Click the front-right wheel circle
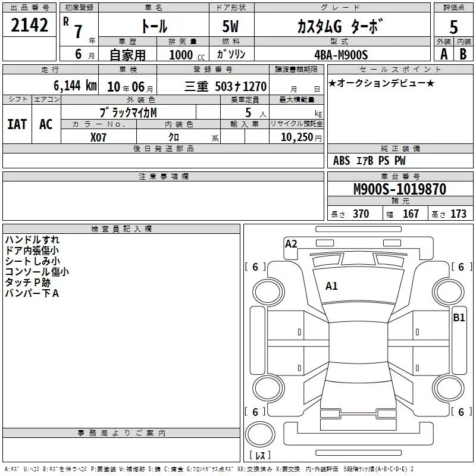 coord(449,292)
